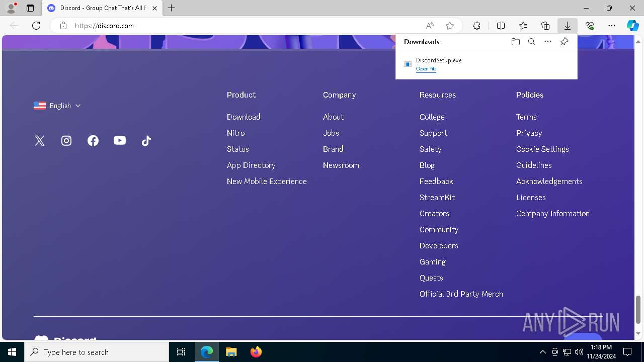The width and height of the screenshot is (644, 362).
Task: Open the Status link
Action: [238, 149]
